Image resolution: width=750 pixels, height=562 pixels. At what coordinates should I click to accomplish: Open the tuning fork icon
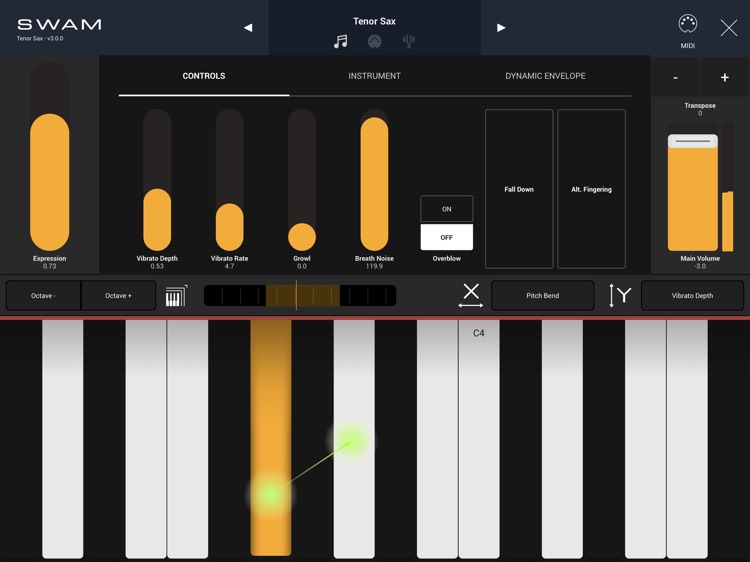(x=408, y=41)
